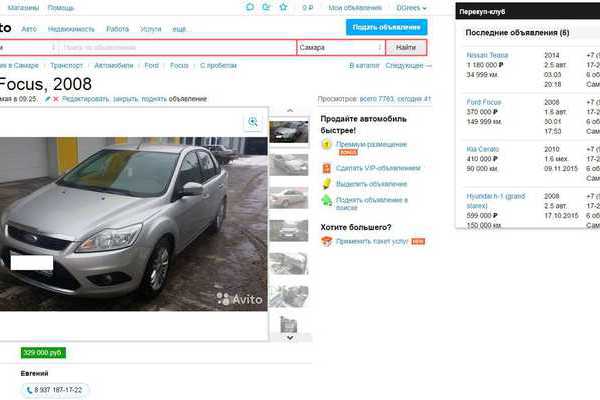Select the third car photo thumbnail

[x=289, y=198]
